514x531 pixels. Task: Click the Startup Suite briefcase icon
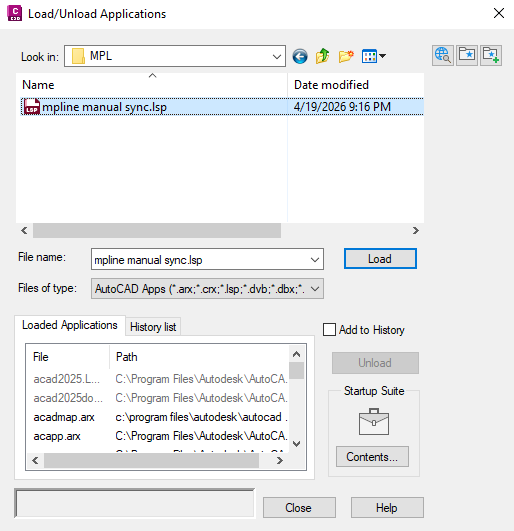click(x=373, y=422)
